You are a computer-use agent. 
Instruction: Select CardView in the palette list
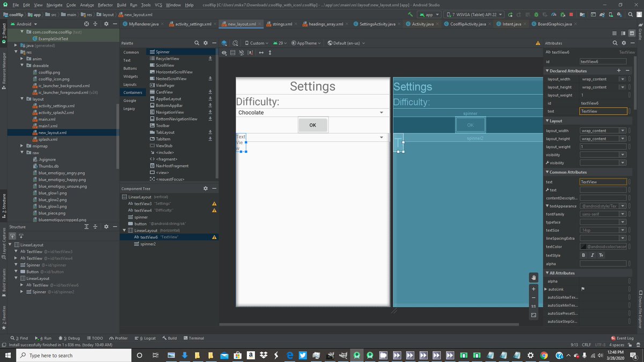(x=164, y=92)
